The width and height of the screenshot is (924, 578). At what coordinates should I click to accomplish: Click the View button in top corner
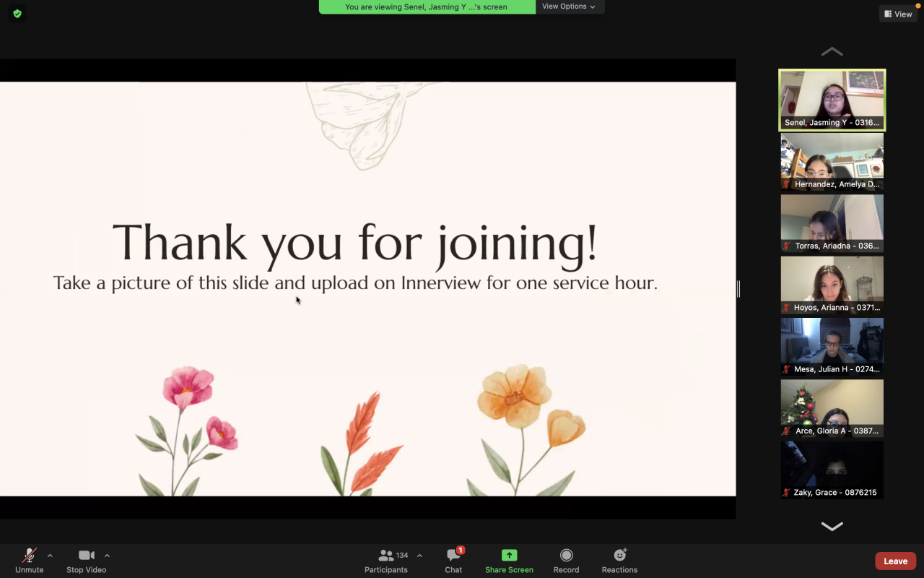(898, 14)
